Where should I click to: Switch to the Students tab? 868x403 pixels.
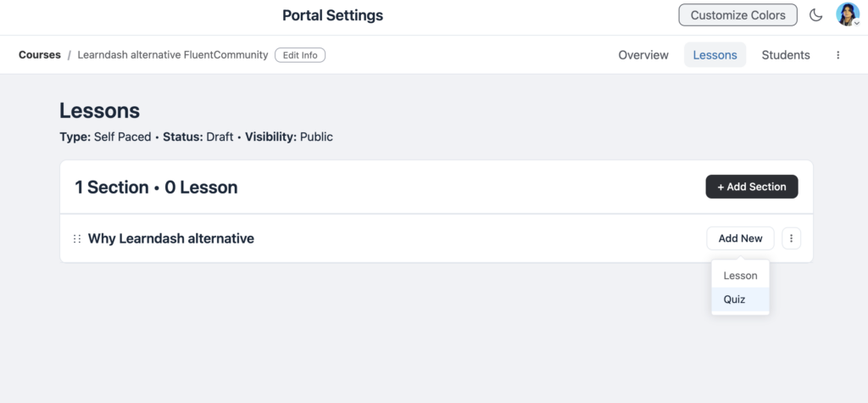pos(786,55)
